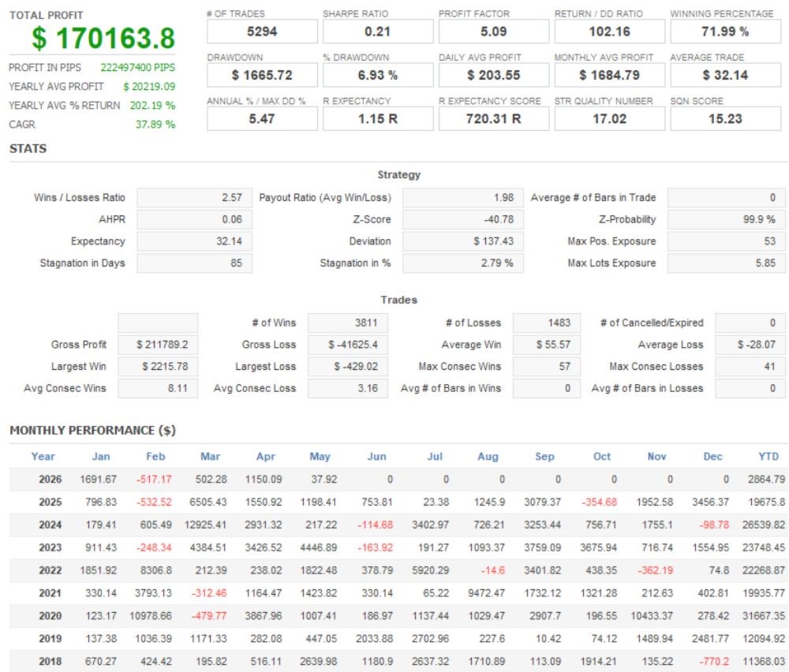The width and height of the screenshot is (789, 672).
Task: Click the Year column header
Action: (43, 457)
